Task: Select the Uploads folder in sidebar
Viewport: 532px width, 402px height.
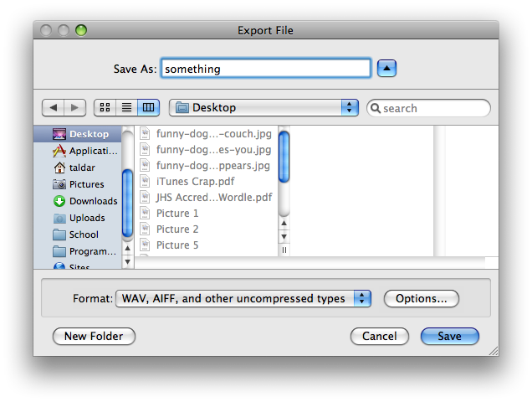Action: click(x=79, y=218)
